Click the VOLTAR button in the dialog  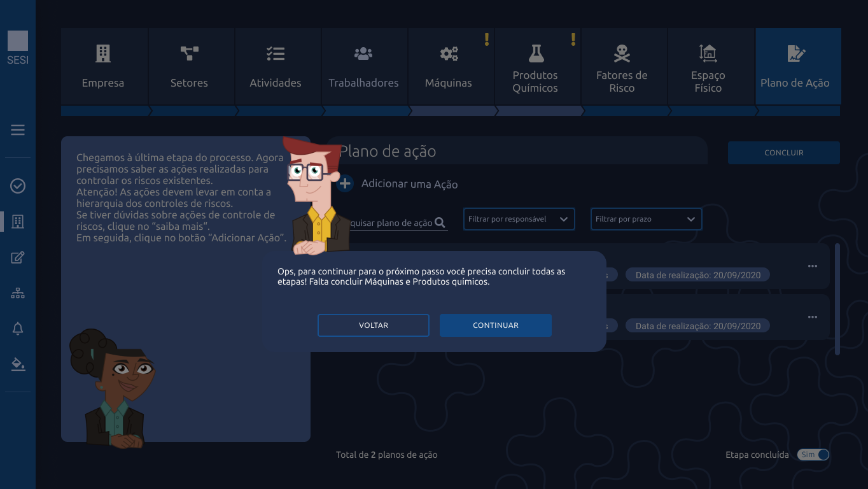(374, 325)
